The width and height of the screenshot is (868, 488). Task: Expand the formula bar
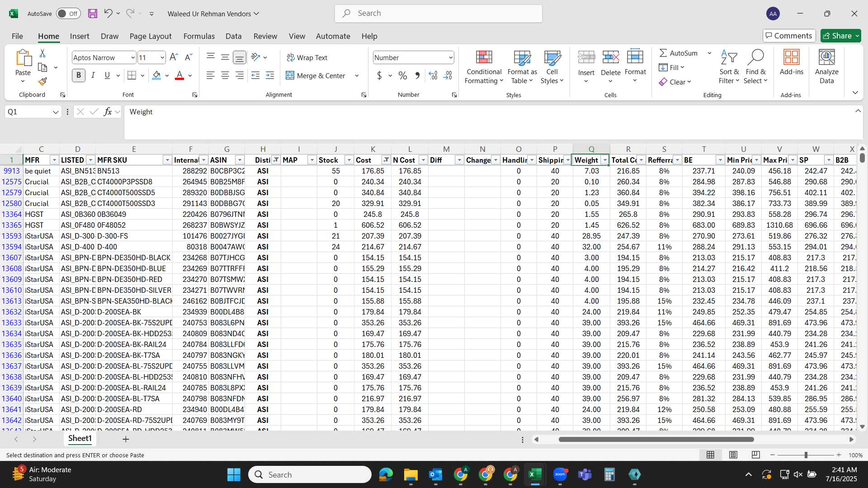coord(858,111)
